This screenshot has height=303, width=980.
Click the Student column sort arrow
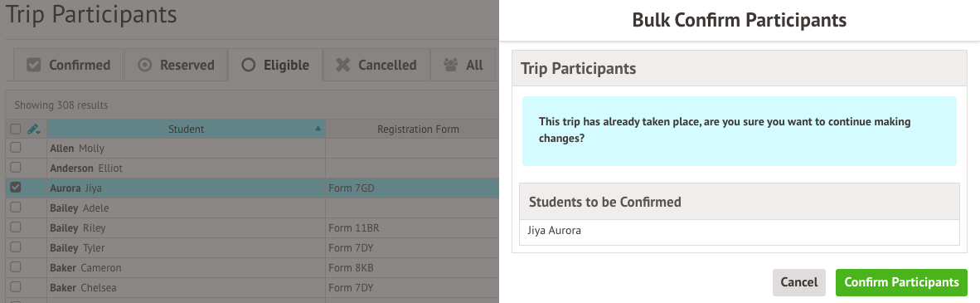(318, 129)
